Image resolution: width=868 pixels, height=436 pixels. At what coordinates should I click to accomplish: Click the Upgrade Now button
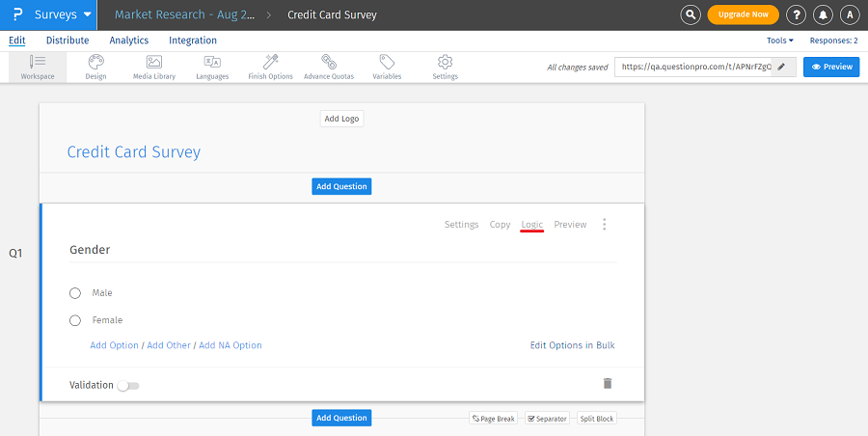click(x=743, y=14)
